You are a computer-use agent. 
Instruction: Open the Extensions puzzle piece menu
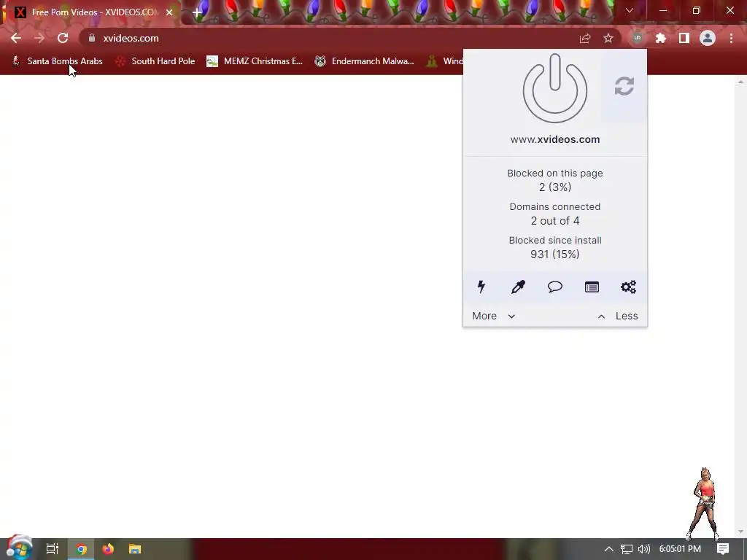point(661,38)
